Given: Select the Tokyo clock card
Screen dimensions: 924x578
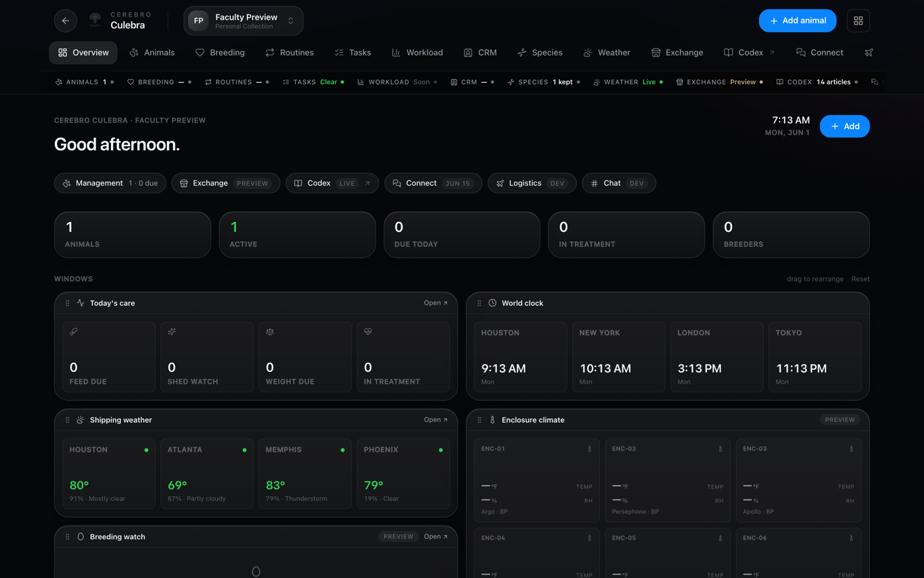Looking at the screenshot, I should pyautogui.click(x=815, y=357).
